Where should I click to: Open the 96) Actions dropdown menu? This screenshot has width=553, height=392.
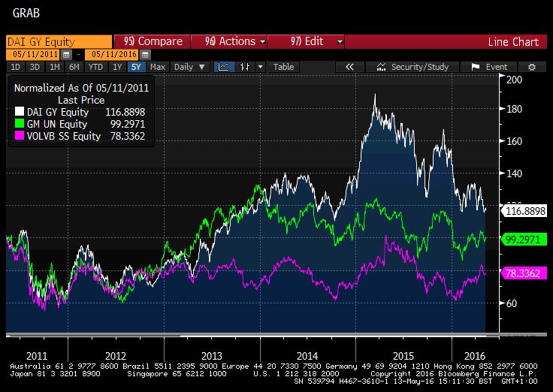[x=229, y=41]
